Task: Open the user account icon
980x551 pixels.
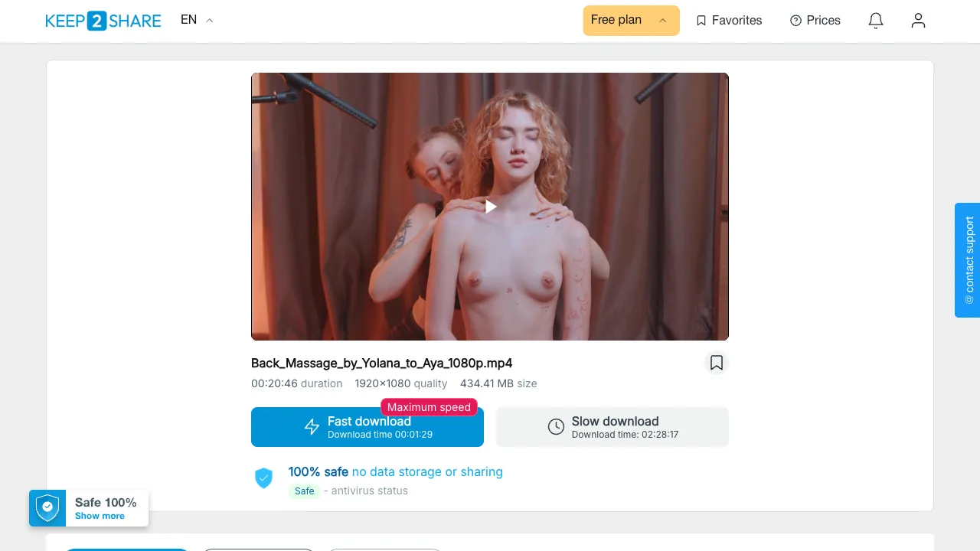Action: pos(918,21)
